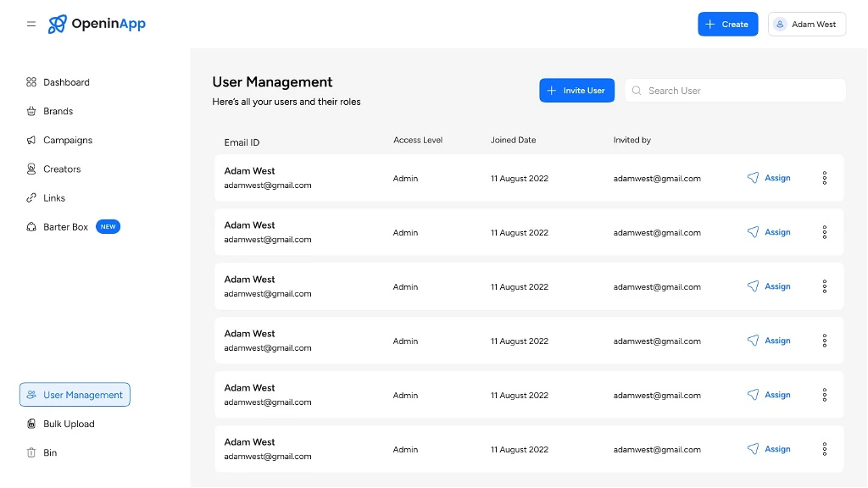Click the OpeninApp logo
The height and width of the screenshot is (488, 868).
[x=96, y=24]
